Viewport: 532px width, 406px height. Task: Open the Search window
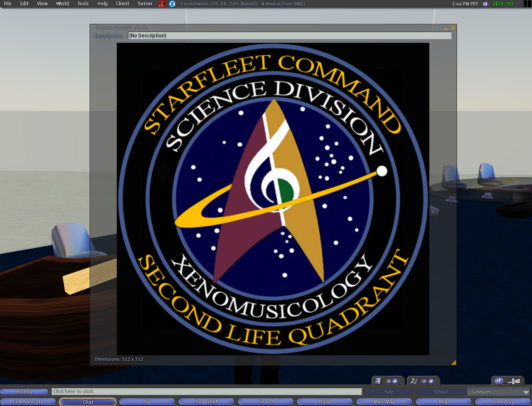tap(266, 402)
